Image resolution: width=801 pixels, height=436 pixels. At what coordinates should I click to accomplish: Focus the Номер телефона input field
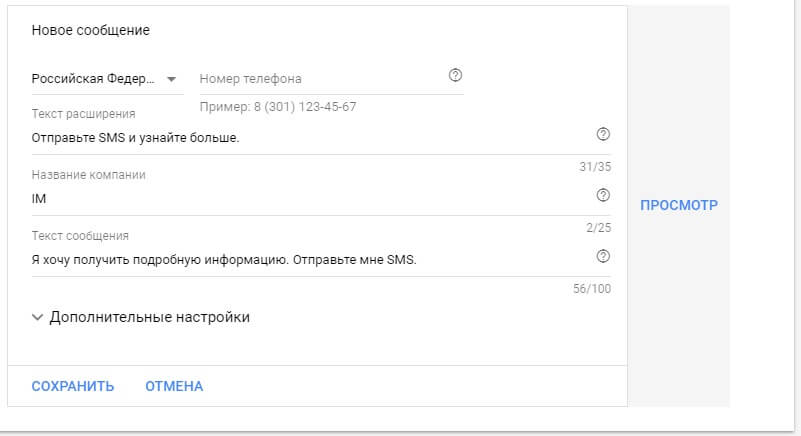coord(320,79)
